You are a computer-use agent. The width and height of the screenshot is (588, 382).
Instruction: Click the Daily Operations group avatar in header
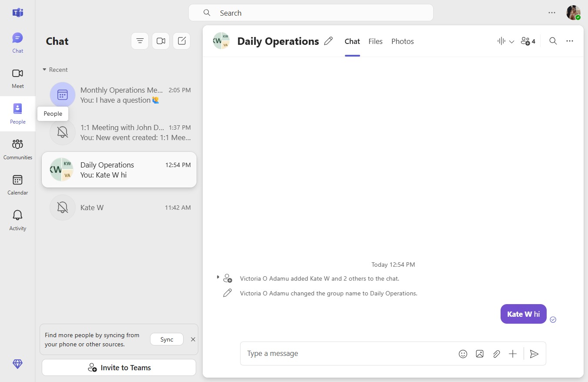pyautogui.click(x=221, y=41)
